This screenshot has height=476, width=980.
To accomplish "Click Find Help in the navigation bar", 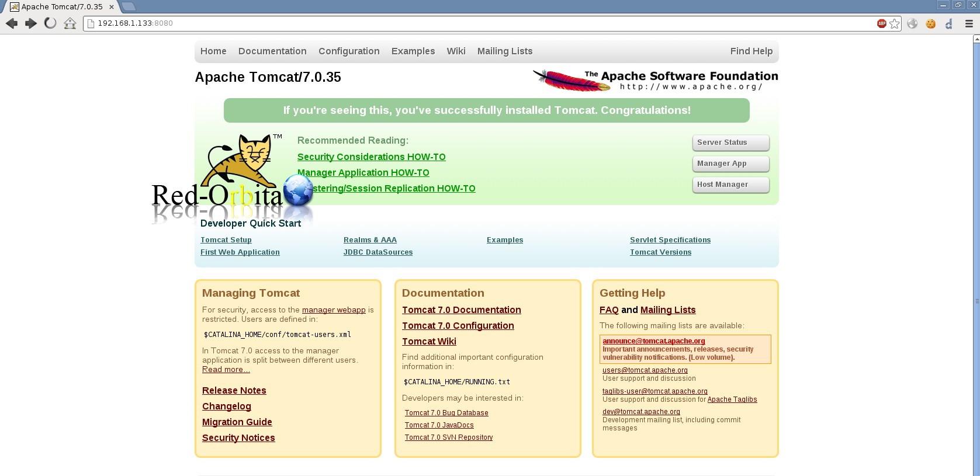I will tap(751, 51).
